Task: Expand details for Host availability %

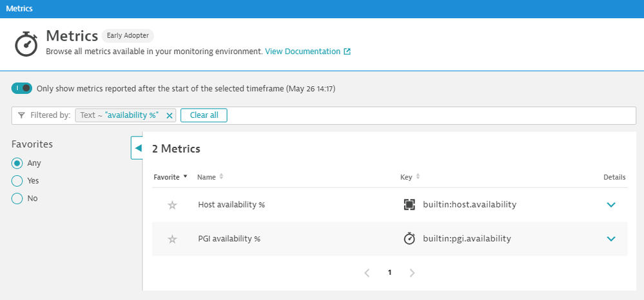Action: (611, 205)
